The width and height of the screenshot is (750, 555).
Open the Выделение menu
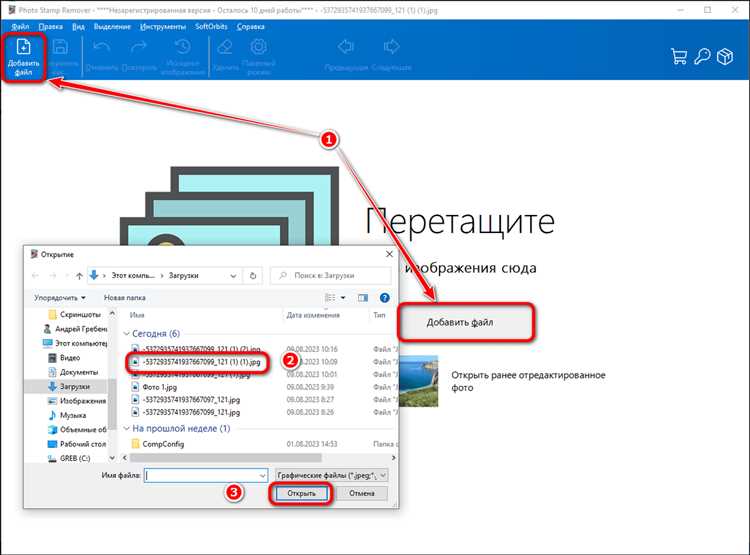112,27
